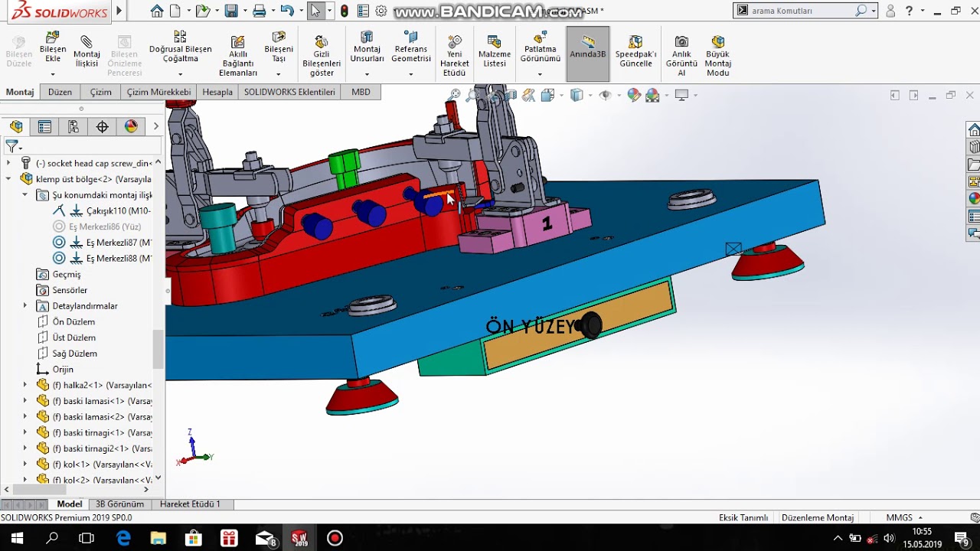Screen dimensions: 980x551
Task: Expand the Patlatma Görünümü dropdown arrow
Action: point(540,74)
